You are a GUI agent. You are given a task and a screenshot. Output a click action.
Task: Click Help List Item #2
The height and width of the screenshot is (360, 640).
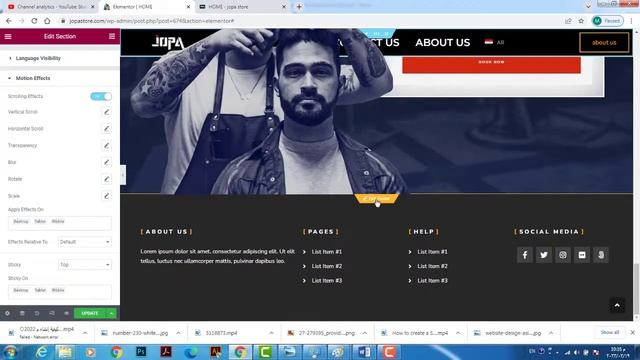point(432,266)
